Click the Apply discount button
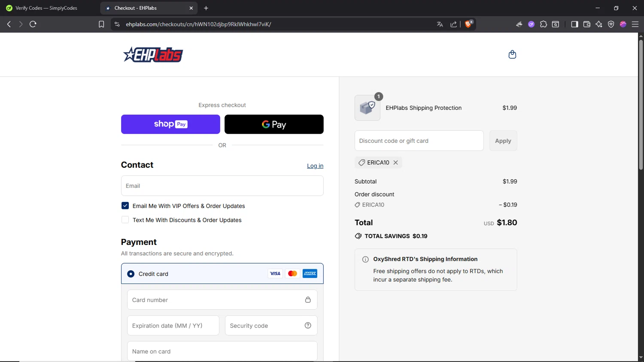This screenshot has width=644, height=362. (503, 141)
